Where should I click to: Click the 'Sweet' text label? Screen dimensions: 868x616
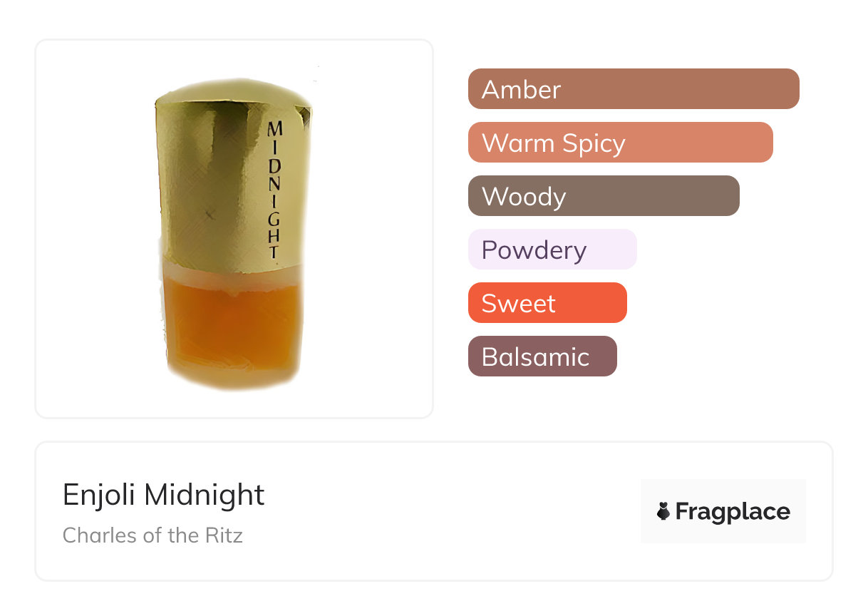pos(518,304)
